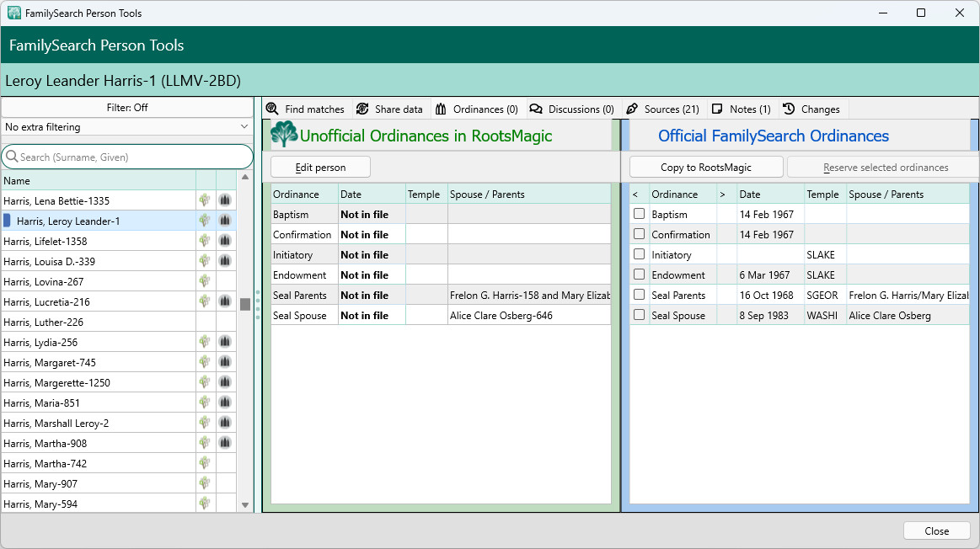Screen dimensions: 980x549
Task: Check the Baptism ordinance checkbox
Action: 639,214
